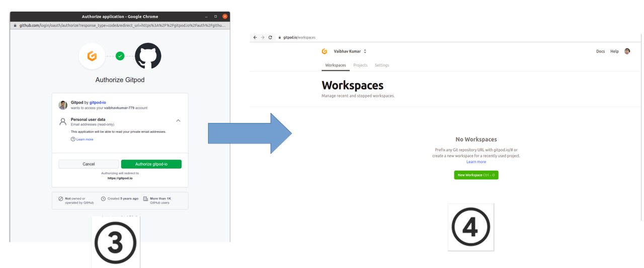The image size is (644, 268).
Task: Close the Authorize application Chrome window
Action: pos(225,17)
